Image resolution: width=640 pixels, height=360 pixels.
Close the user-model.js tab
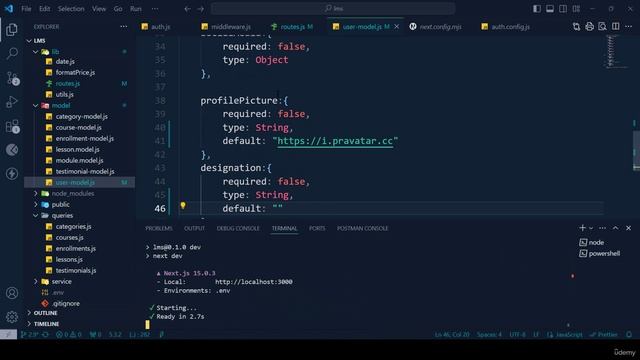click(396, 27)
